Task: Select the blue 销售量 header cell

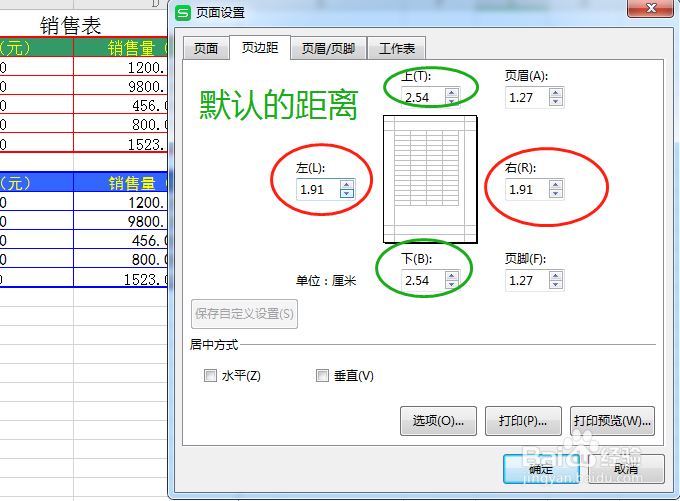Action: click(x=121, y=183)
